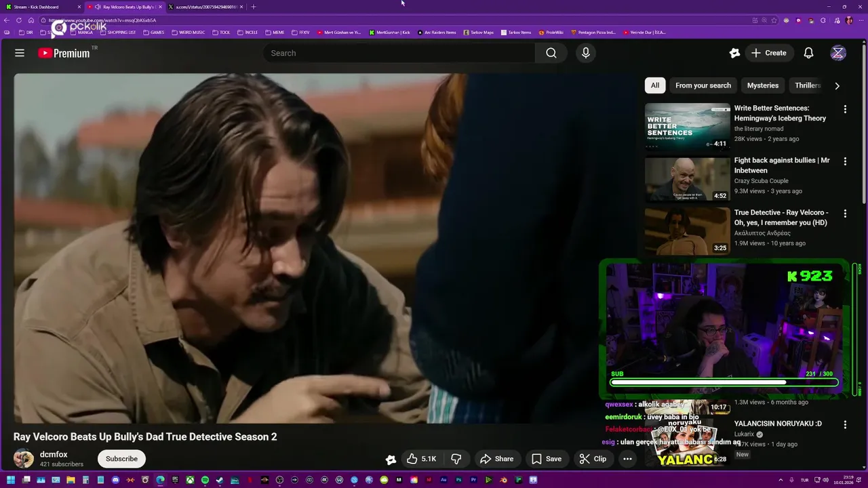Like the video with thumbs up
Image resolution: width=868 pixels, height=488 pixels.
pyautogui.click(x=422, y=459)
